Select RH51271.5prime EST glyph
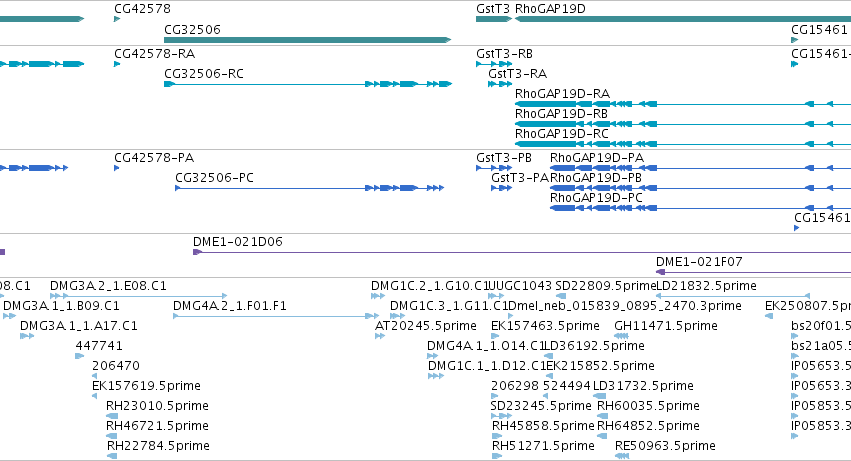Image resolution: width=851 pixels, height=461 pixels. (497, 456)
